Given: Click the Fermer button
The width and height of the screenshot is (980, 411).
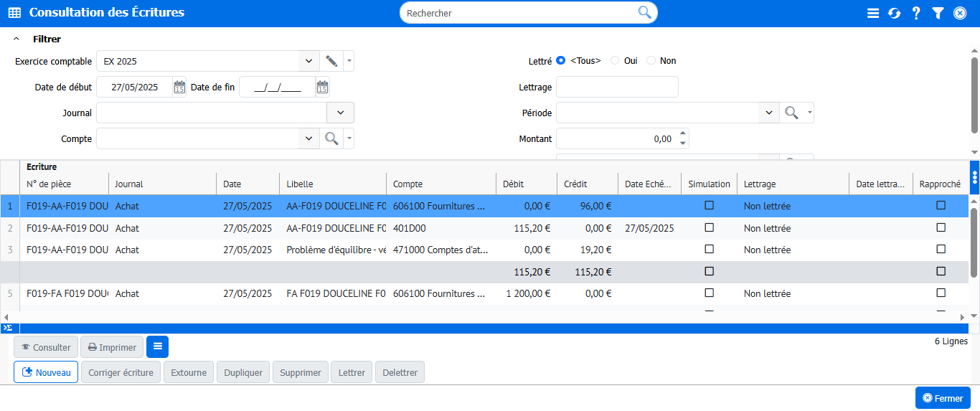Looking at the screenshot, I should (943, 398).
